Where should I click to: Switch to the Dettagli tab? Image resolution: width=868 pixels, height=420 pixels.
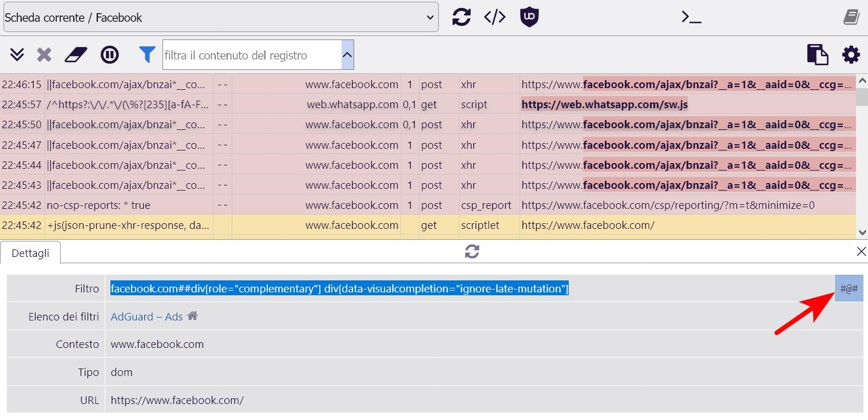pyautogui.click(x=30, y=253)
